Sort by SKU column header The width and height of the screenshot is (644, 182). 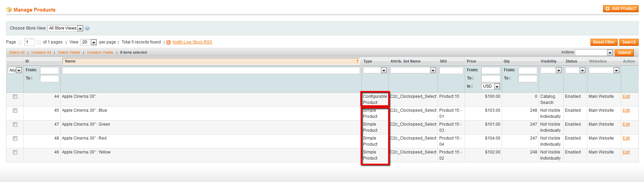(x=443, y=61)
